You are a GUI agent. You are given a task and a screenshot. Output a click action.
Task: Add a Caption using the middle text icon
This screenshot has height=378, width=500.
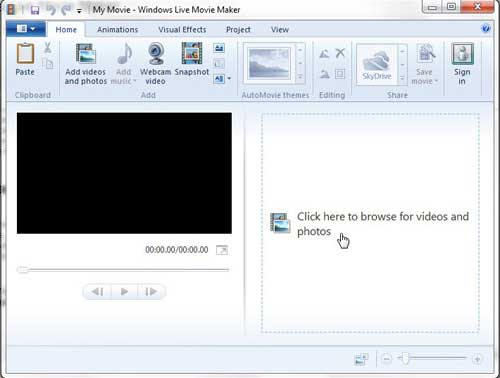pos(219,64)
